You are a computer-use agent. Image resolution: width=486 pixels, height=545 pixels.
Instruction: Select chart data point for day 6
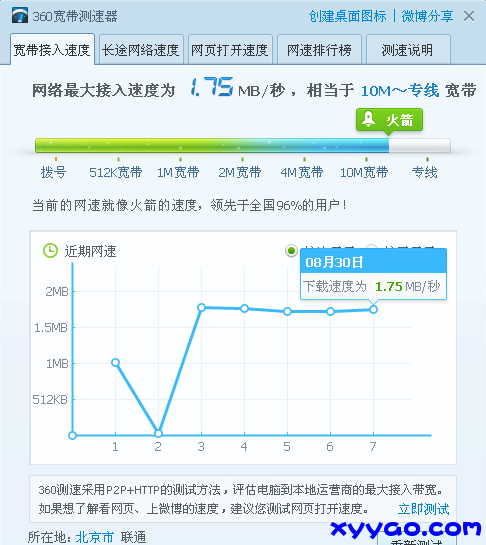(x=330, y=311)
